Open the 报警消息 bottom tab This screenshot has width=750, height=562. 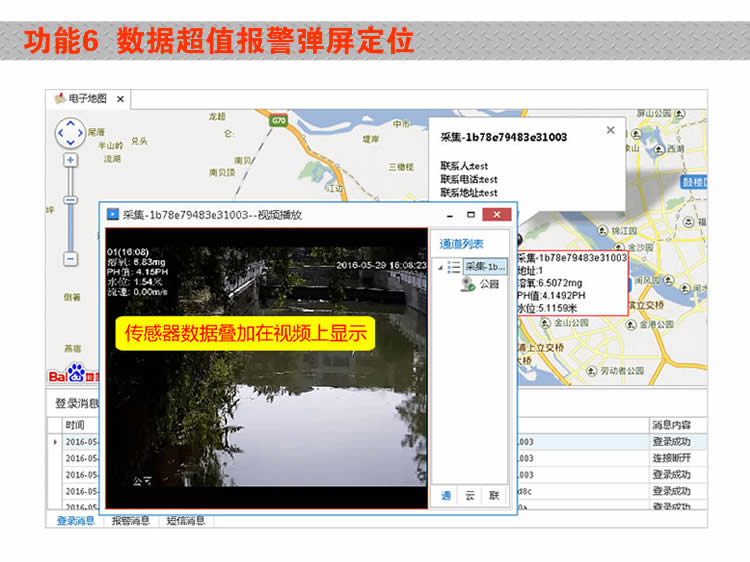click(x=131, y=521)
